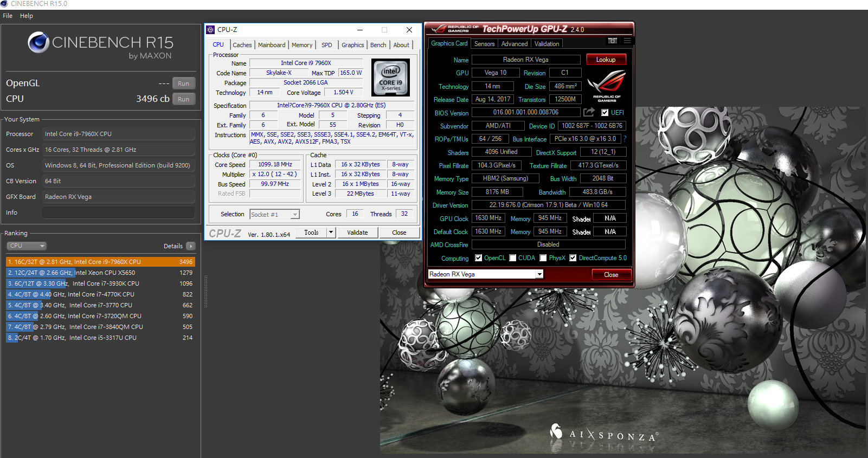Click the Cinebench panel splitter handle

coord(205,291)
